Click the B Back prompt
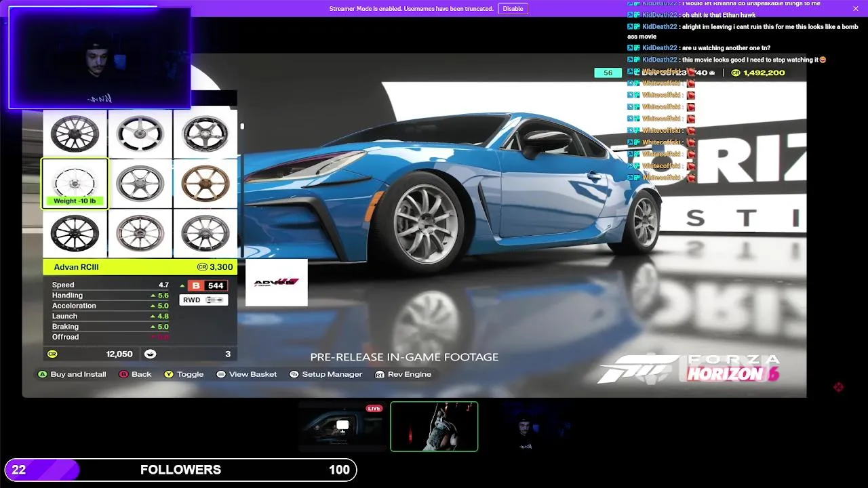The width and height of the screenshot is (868, 488). pyautogui.click(x=136, y=374)
